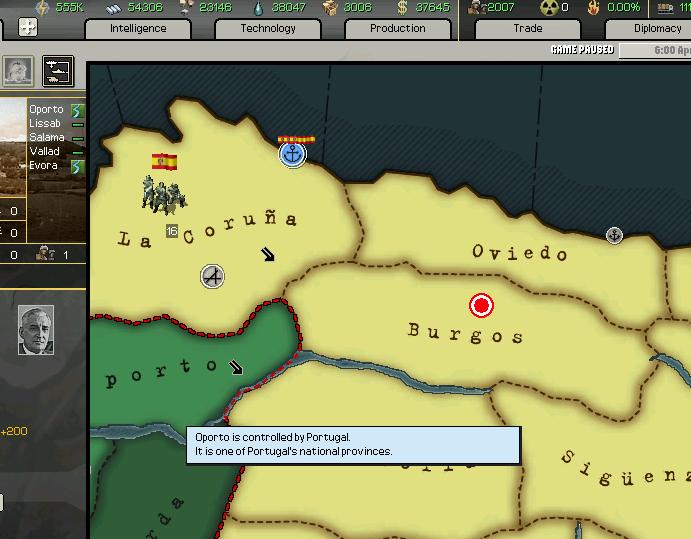691x539 pixels.
Task: Click the dollar sign money icon
Action: 402,8
